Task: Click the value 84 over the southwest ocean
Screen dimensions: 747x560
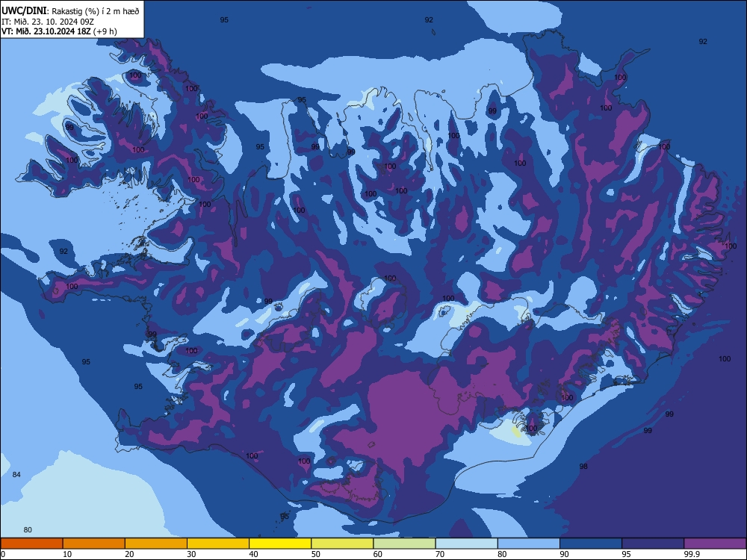Action: click(x=16, y=475)
